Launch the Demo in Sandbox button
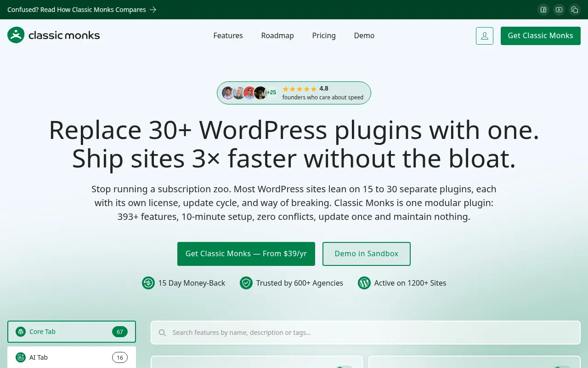 [x=367, y=254]
